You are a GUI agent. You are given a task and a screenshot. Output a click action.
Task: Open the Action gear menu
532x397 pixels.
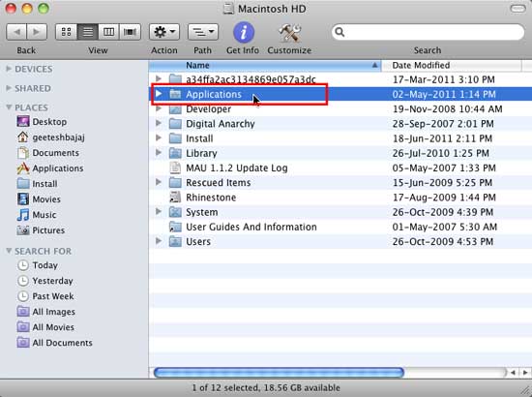pos(164,32)
